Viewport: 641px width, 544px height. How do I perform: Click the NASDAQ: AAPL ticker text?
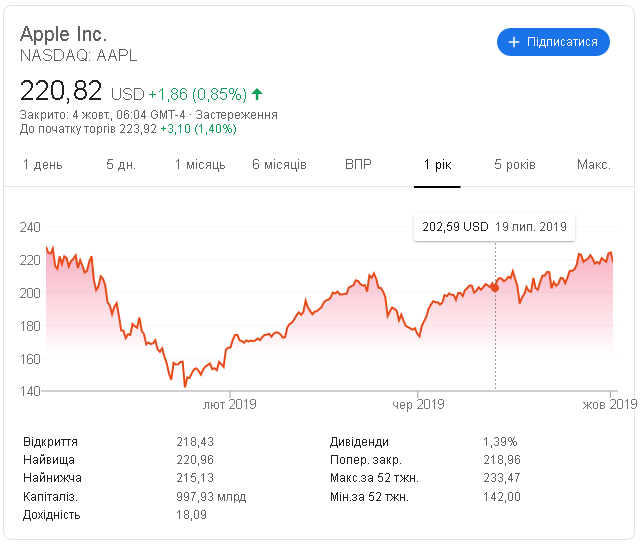click(79, 55)
